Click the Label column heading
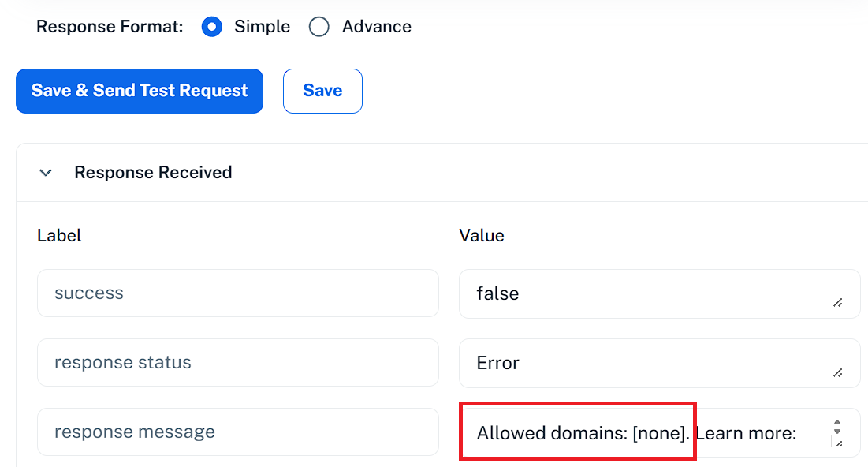The image size is (868, 467). coord(59,235)
